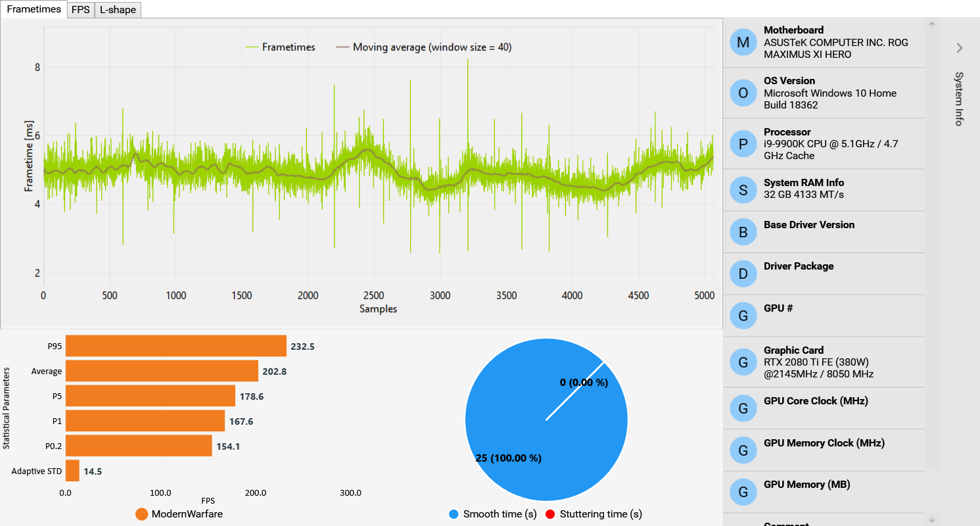
Task: Collapse System Info panel with chevron
Action: click(x=960, y=48)
